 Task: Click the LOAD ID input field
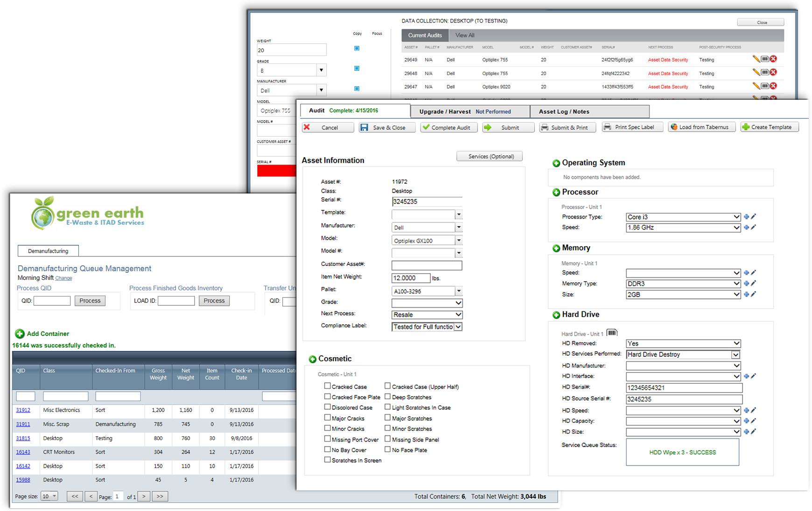click(x=176, y=301)
